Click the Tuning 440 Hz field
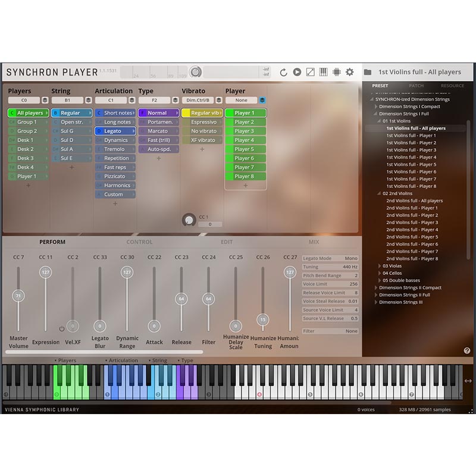476x476 pixels. pos(330,267)
